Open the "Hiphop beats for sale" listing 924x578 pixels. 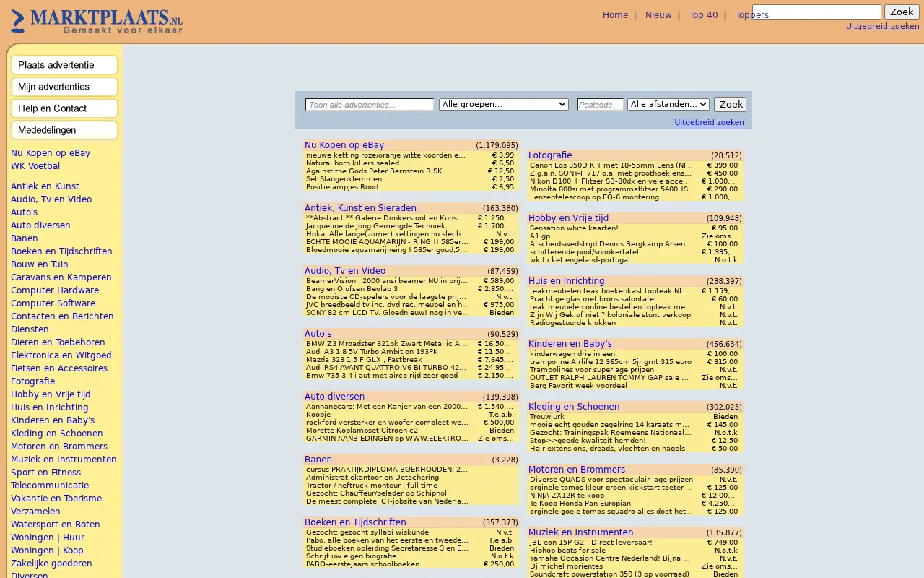coord(567,551)
